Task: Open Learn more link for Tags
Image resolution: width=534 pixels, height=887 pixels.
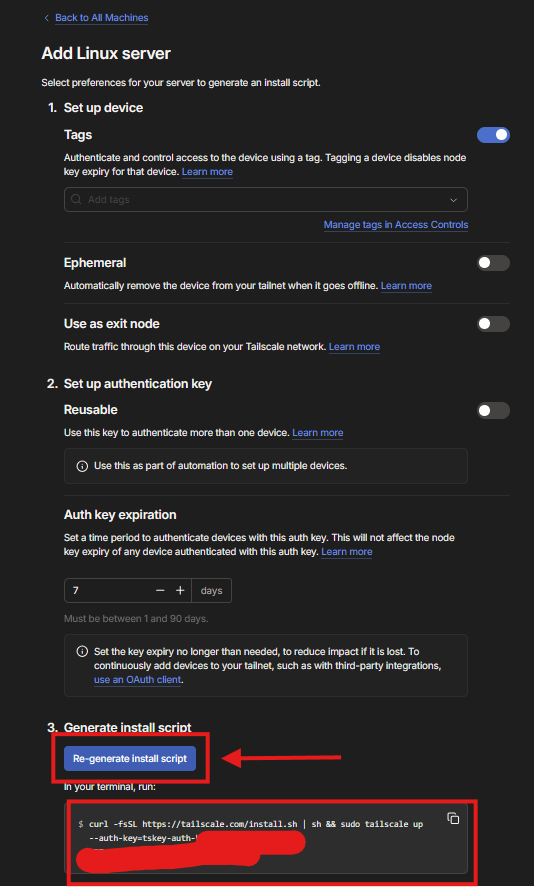Action: (x=207, y=171)
